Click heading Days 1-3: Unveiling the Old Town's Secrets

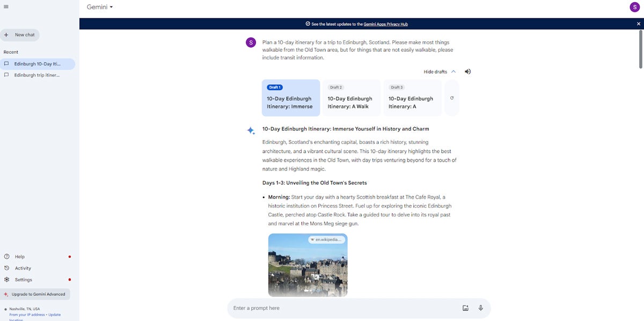click(314, 183)
